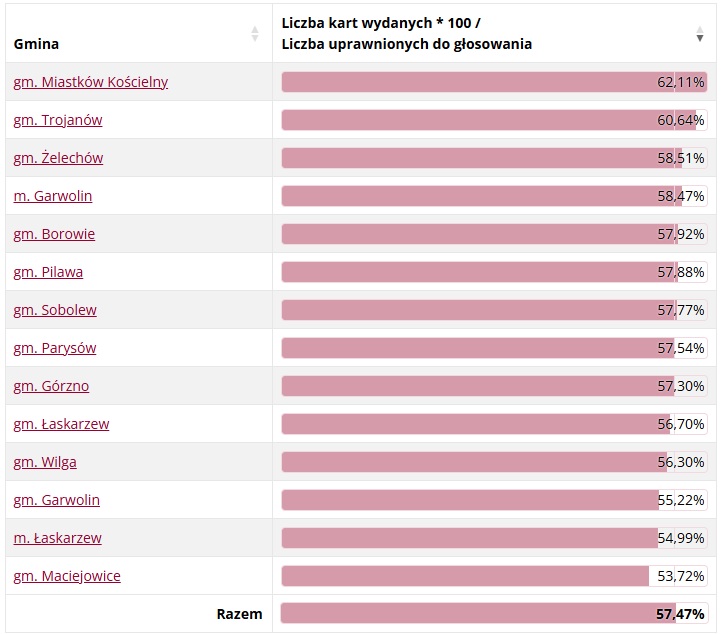Open m. Garwolin city link
Screen dimensions: 722x634
point(53,196)
